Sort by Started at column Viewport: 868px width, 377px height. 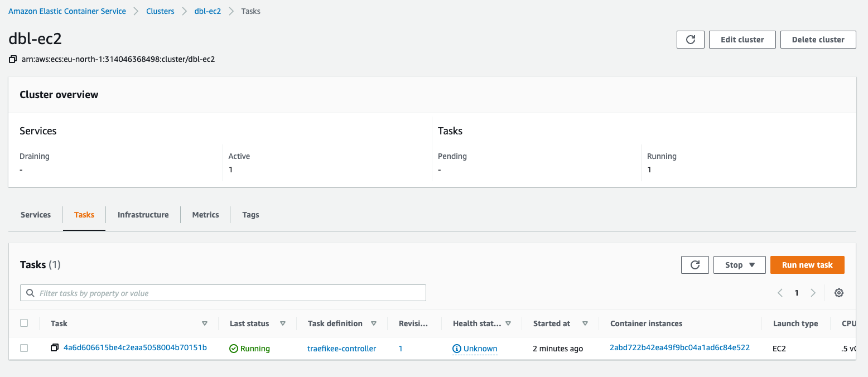click(585, 323)
